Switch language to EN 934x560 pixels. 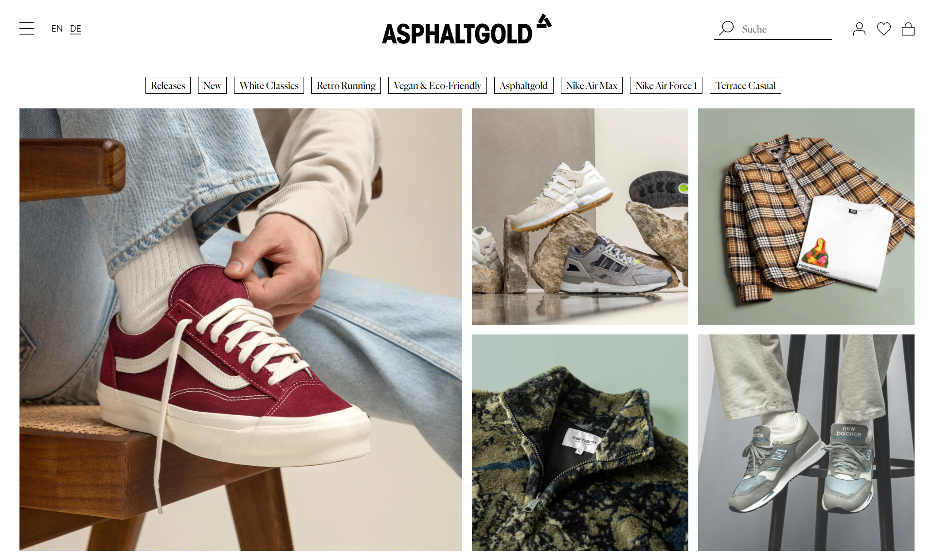[57, 29]
